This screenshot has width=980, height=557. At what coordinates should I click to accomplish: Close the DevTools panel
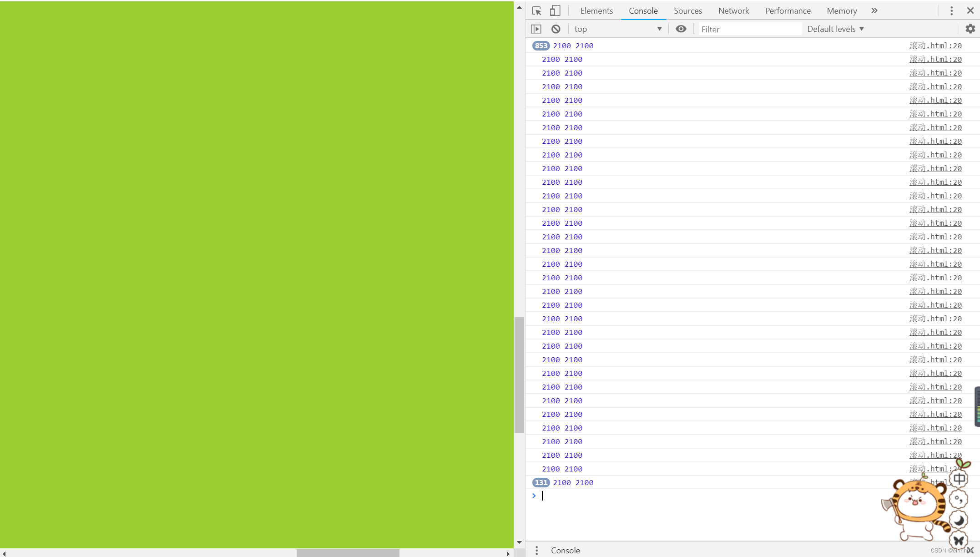pyautogui.click(x=970, y=11)
